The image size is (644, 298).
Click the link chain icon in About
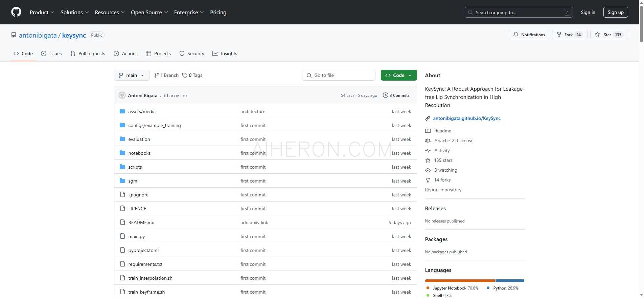(428, 119)
